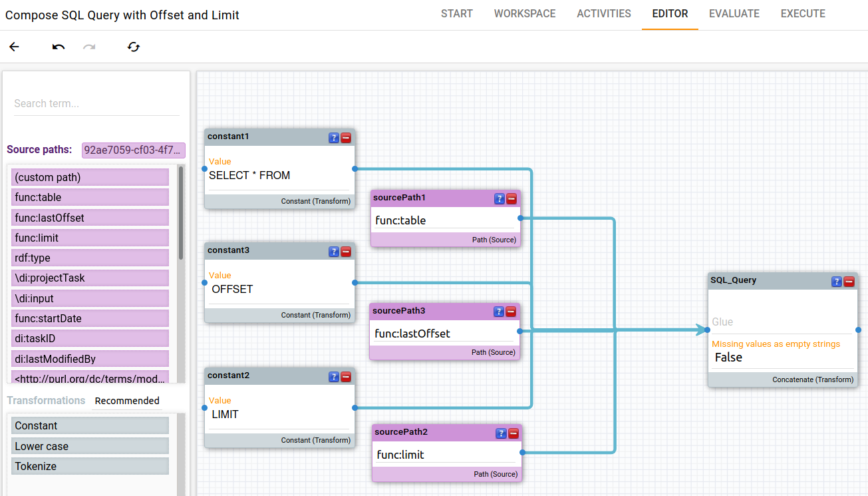Open the EXECUTE tab

click(x=803, y=14)
